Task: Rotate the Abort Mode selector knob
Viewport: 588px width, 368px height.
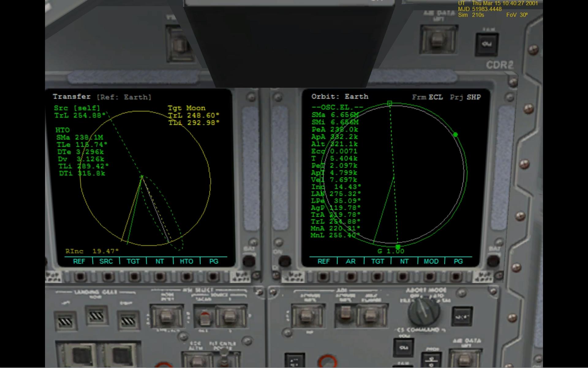Action: point(424,312)
